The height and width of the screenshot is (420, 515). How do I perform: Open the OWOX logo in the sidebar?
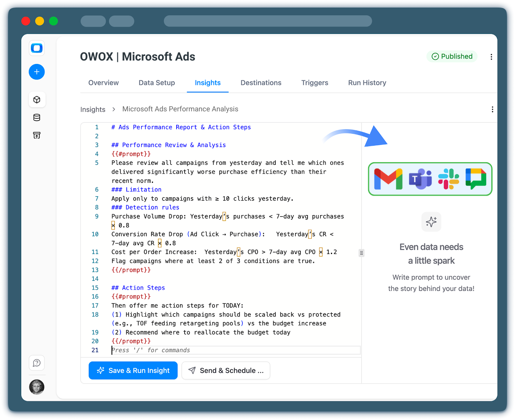pyautogui.click(x=36, y=48)
